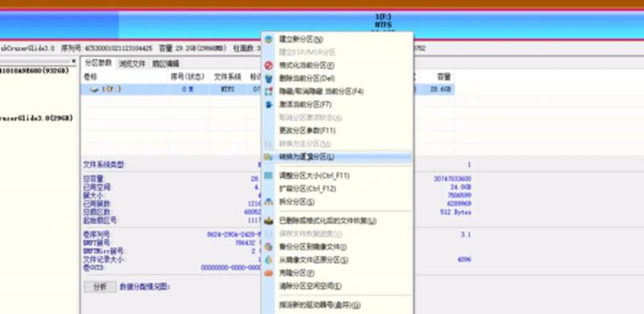The image size is (644, 314).
Task: Click the Analyze button
Action: 100,287
